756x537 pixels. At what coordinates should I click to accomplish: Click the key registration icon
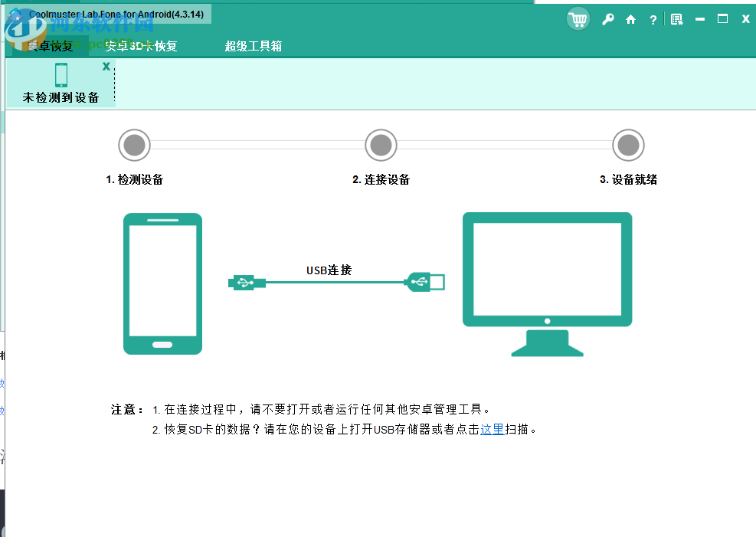pos(607,19)
